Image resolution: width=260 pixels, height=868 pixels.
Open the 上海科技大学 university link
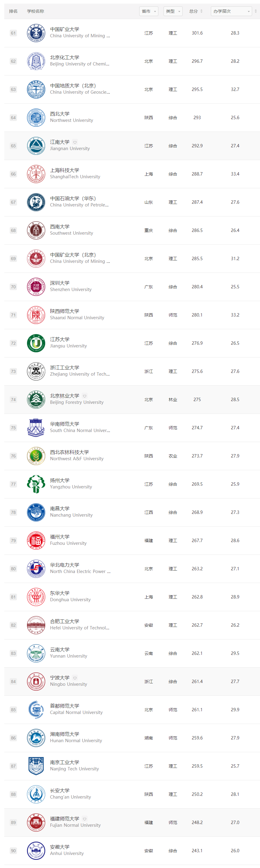coord(65,170)
